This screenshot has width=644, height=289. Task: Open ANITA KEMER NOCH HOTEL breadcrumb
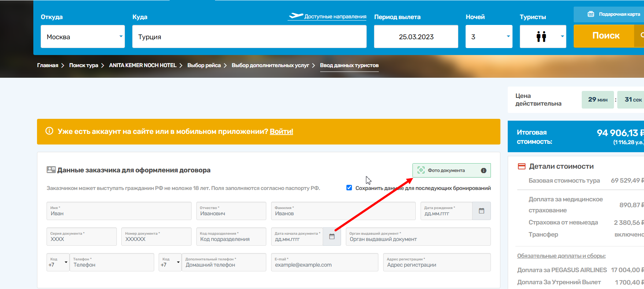[x=143, y=65]
